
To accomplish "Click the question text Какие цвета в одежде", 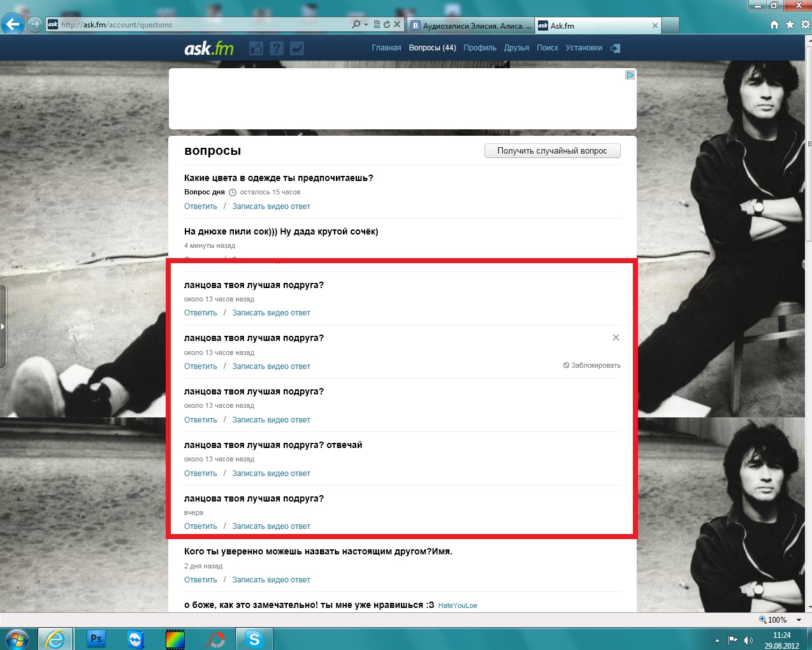I will [279, 178].
